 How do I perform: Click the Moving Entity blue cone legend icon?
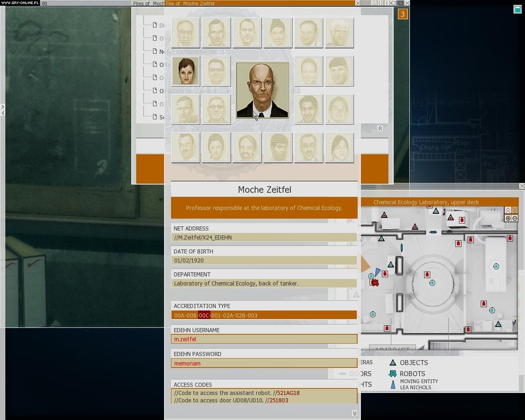tap(393, 385)
